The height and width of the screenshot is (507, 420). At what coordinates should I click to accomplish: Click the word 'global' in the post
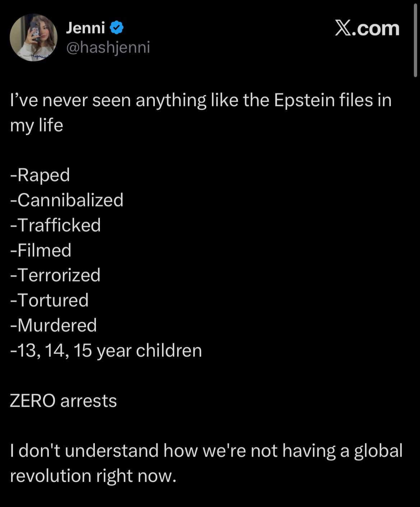(378, 451)
